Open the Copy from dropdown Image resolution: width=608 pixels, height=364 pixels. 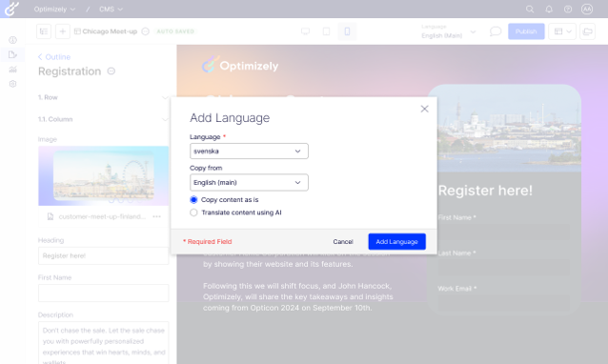point(249,183)
